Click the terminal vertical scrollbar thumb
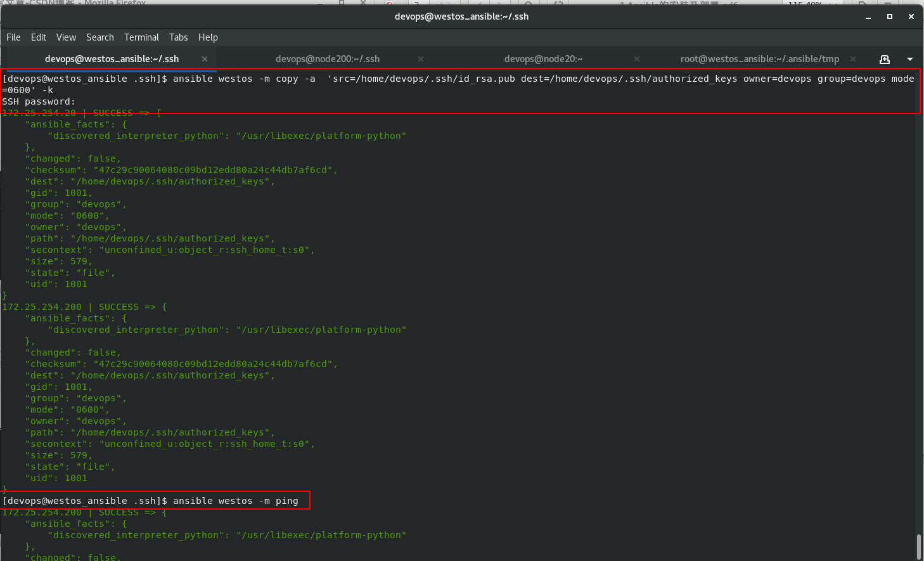This screenshot has width=924, height=561. coord(919,547)
